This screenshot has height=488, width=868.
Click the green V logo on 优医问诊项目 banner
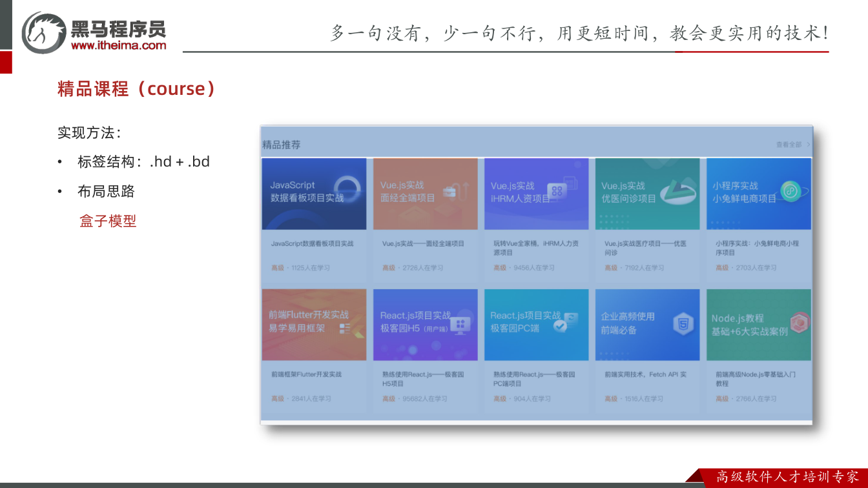coord(678,190)
